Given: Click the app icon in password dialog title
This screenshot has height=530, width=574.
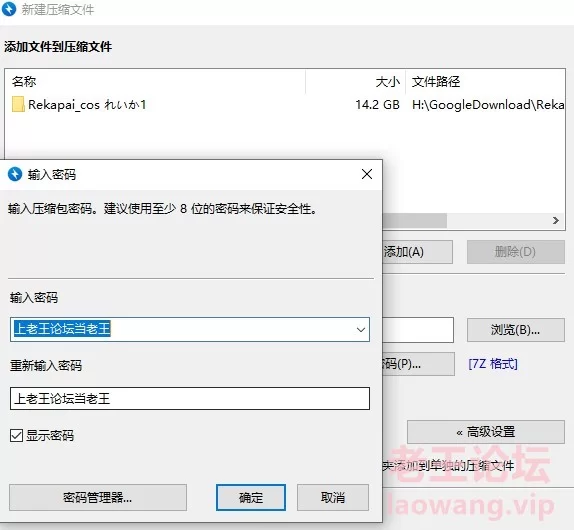Looking at the screenshot, I should (15, 174).
